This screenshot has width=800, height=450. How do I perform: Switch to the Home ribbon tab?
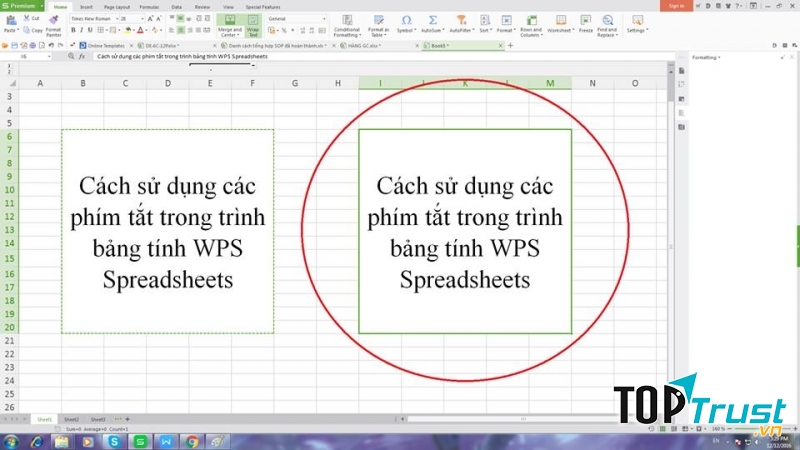[60, 7]
